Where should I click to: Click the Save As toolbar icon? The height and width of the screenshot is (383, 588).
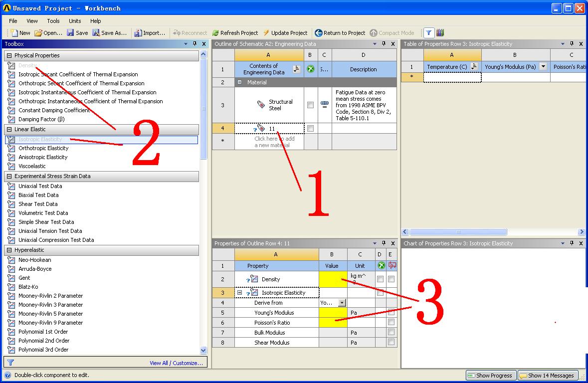(96, 33)
